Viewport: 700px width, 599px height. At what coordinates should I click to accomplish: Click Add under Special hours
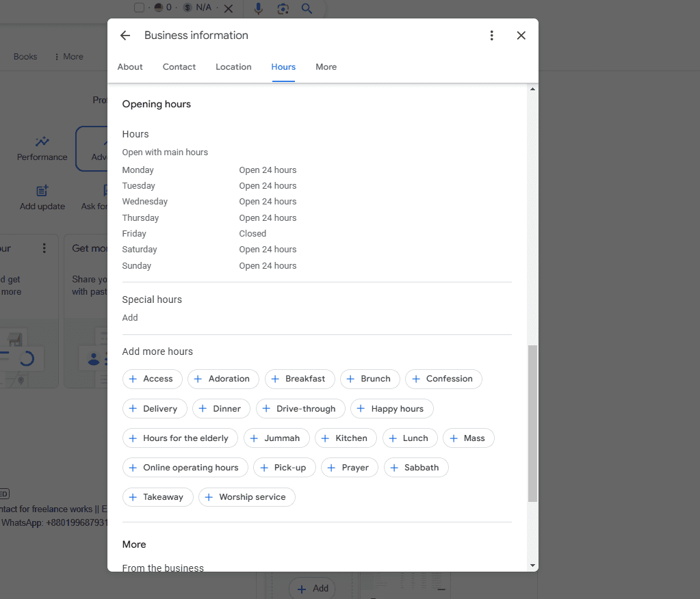coord(130,317)
